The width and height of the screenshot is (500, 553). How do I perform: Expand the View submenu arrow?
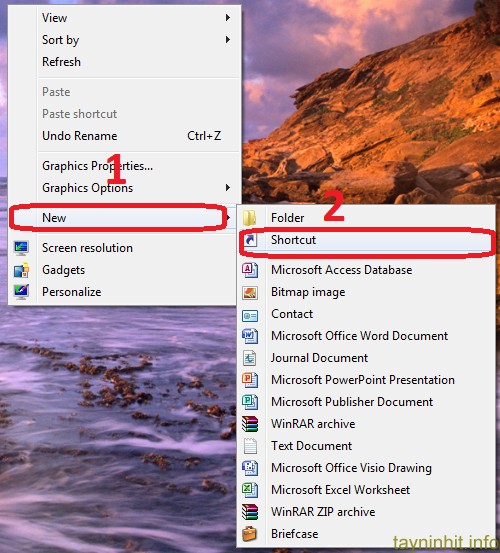[228, 18]
